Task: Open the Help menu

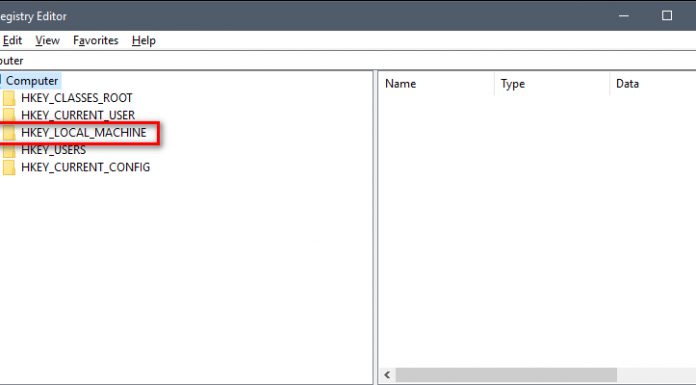Action: [x=144, y=40]
